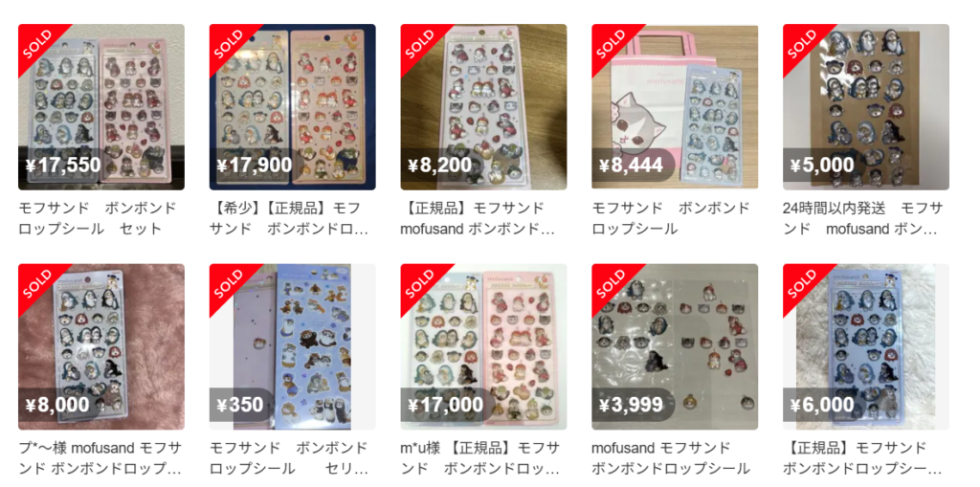Select the ¥8,200 listing thumbnail

483,107
